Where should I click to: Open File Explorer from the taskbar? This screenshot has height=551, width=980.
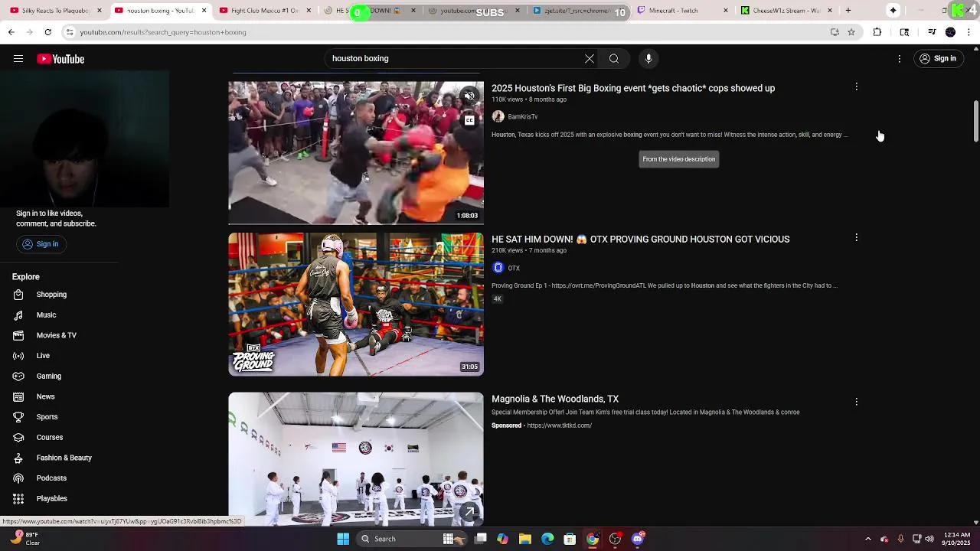(525, 539)
